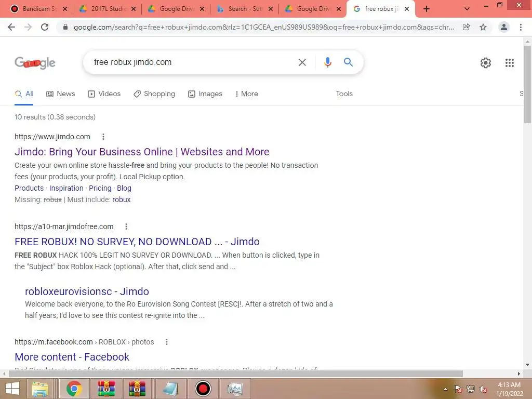Clear the search box text
This screenshot has width=532, height=399.
[302, 62]
